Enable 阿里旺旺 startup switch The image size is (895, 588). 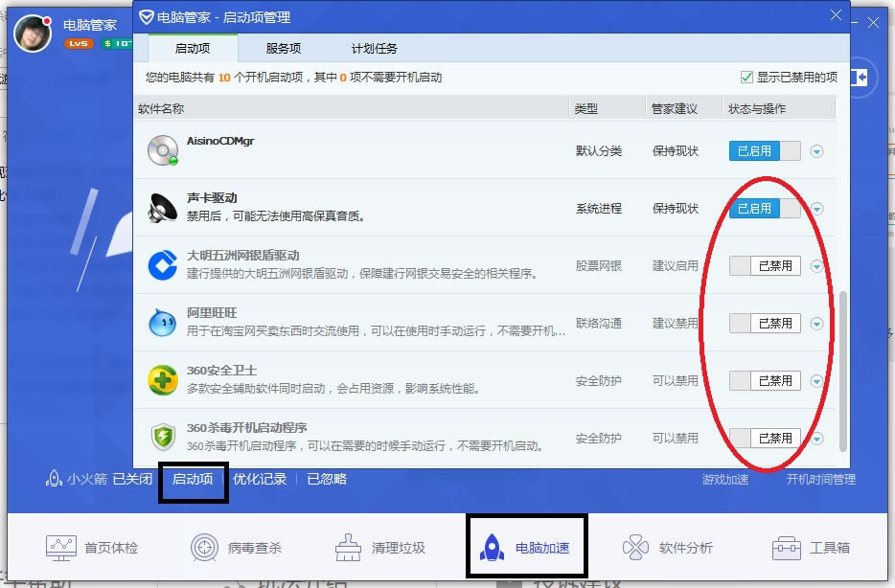tap(765, 324)
